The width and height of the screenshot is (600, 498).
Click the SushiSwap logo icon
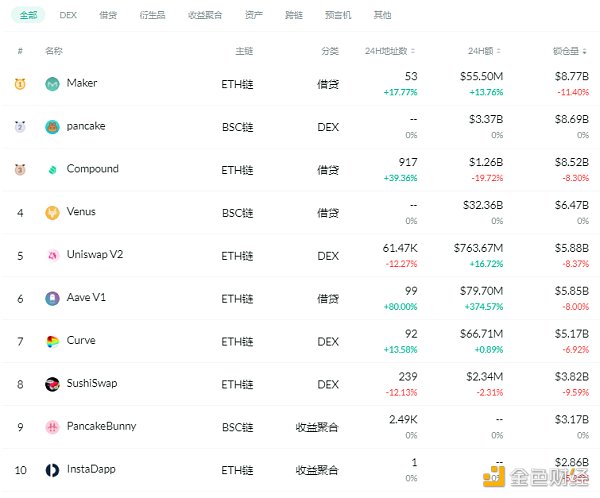[52, 384]
